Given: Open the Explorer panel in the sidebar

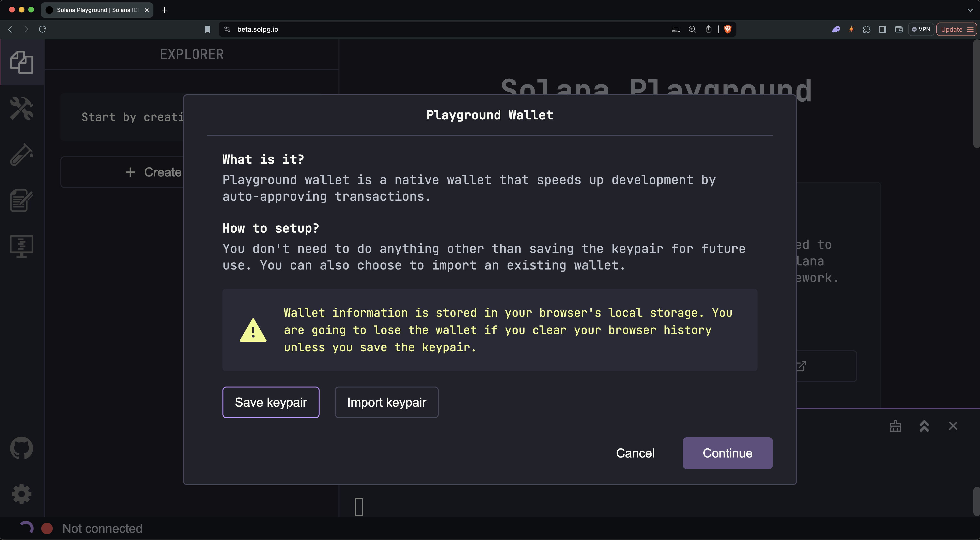Looking at the screenshot, I should click(x=22, y=62).
